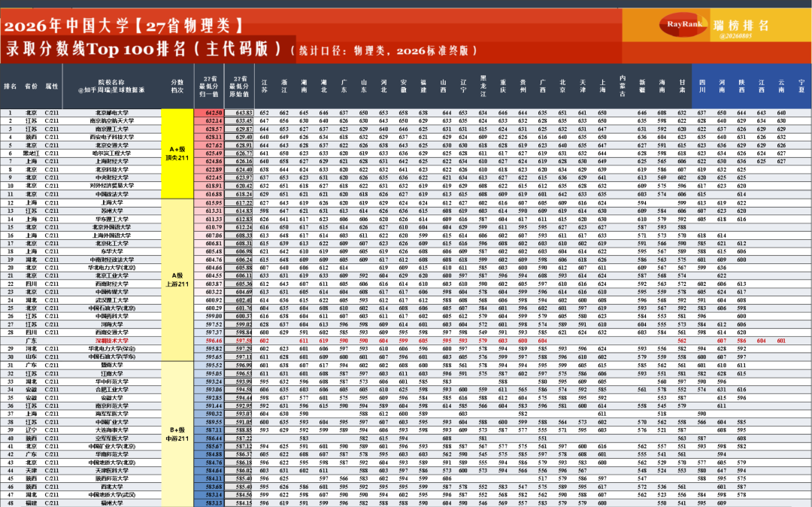Click the 华东理工大学 cell

112,219
